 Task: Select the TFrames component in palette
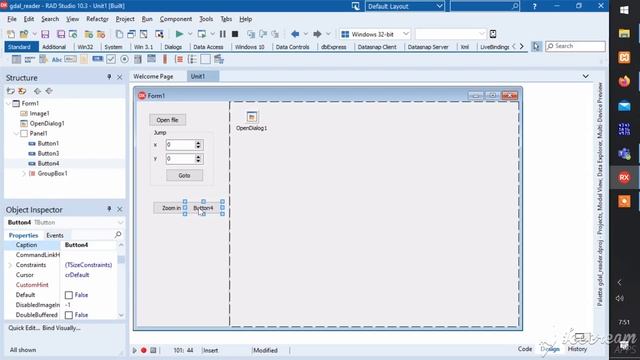click(16, 60)
